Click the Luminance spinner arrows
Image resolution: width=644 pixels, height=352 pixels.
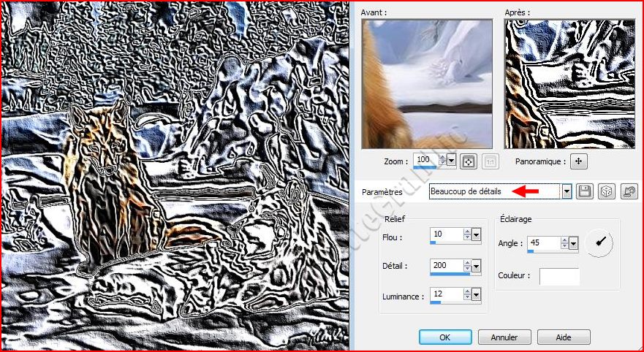coord(467,294)
